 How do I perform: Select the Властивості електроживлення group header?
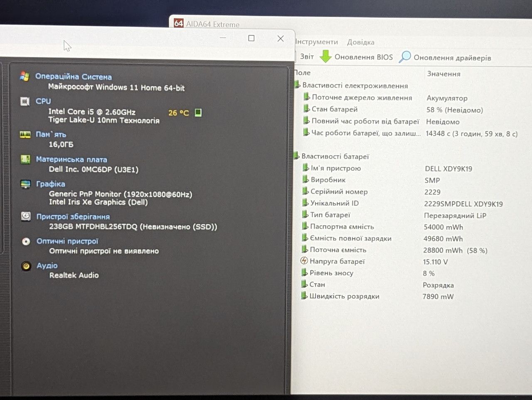pyautogui.click(x=355, y=85)
